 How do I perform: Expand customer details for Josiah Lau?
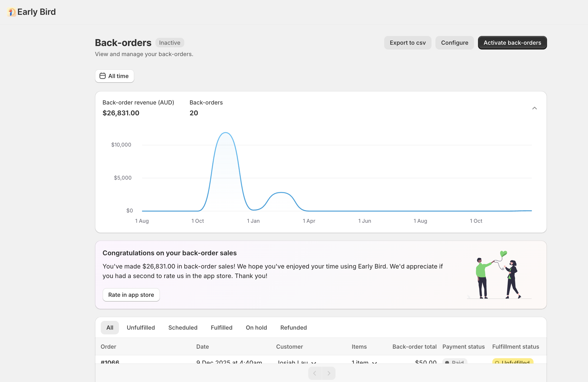(314, 363)
